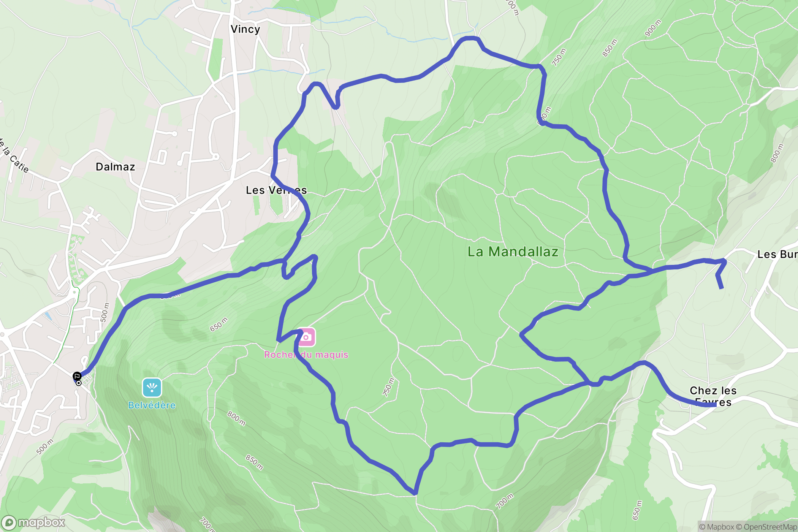Image resolution: width=798 pixels, height=532 pixels.
Task: Select the Les Bur place label
Action: pyautogui.click(x=777, y=254)
